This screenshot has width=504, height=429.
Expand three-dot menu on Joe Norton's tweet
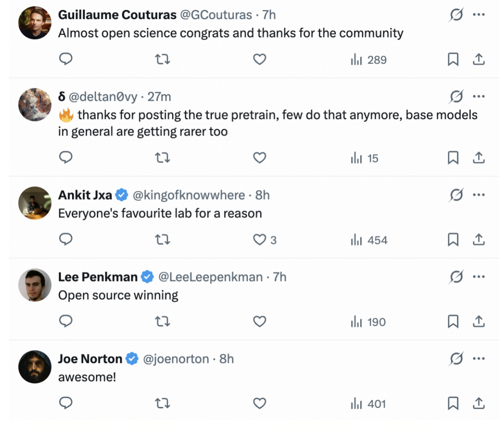[x=479, y=359]
